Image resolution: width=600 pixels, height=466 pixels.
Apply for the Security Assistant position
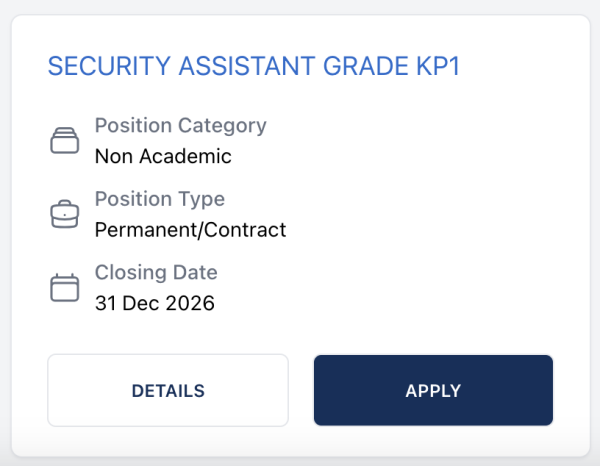click(433, 391)
